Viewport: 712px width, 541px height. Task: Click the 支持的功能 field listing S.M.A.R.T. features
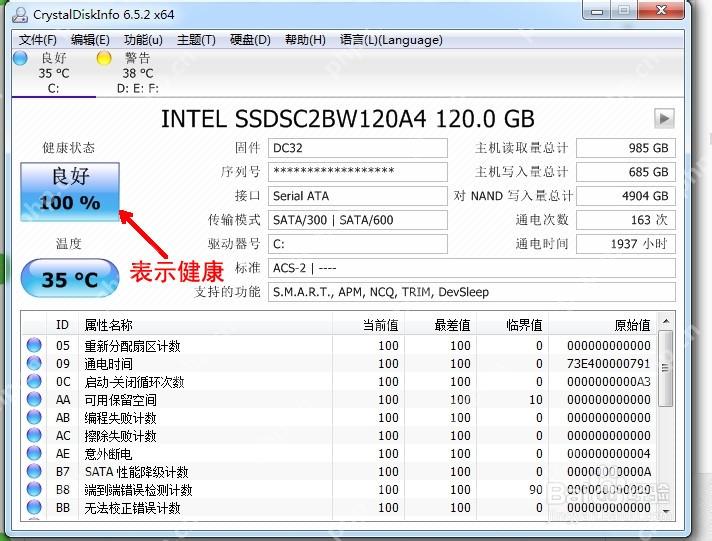[x=472, y=292]
